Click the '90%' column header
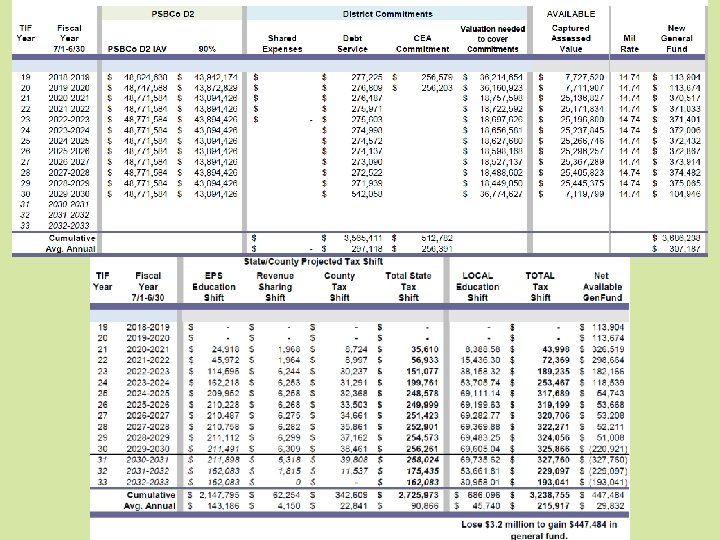 [207, 49]
